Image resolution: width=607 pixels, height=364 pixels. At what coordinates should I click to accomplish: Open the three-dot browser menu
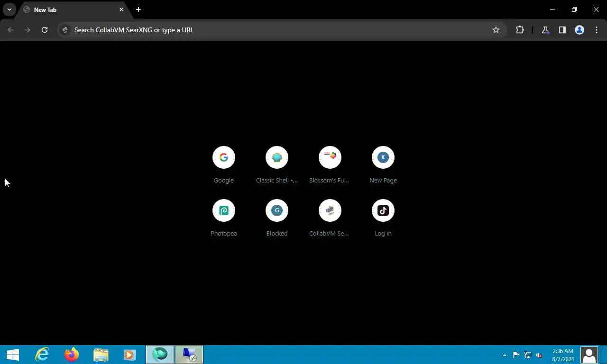click(597, 30)
